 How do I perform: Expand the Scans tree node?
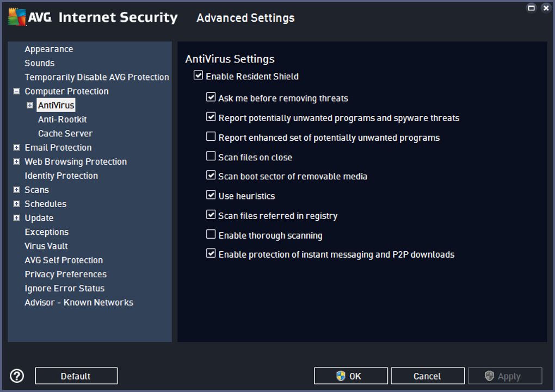point(17,190)
